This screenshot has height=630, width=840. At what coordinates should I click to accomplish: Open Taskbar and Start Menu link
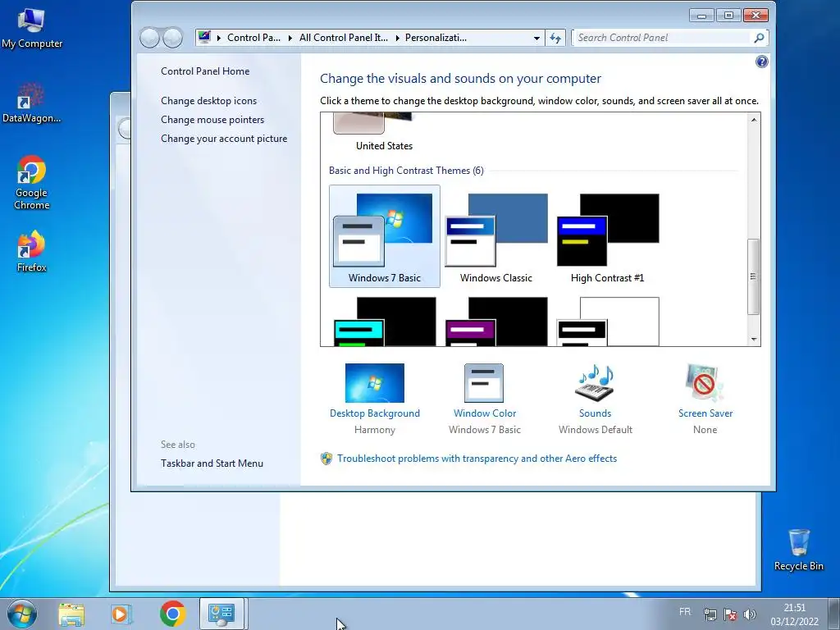click(x=212, y=463)
